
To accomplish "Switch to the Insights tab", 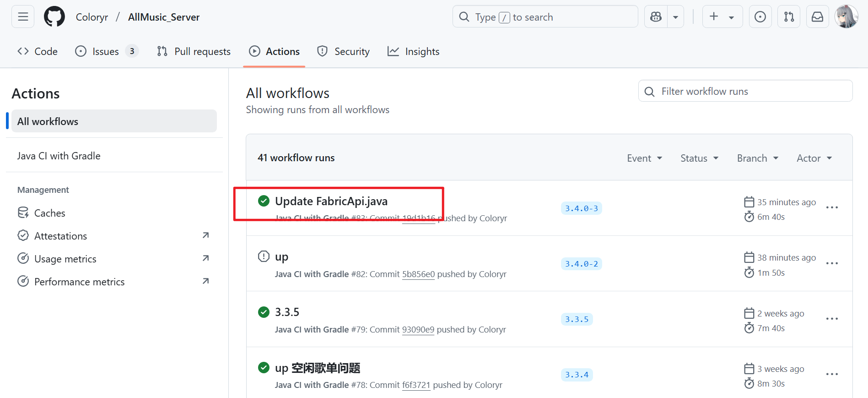I will pyautogui.click(x=413, y=51).
